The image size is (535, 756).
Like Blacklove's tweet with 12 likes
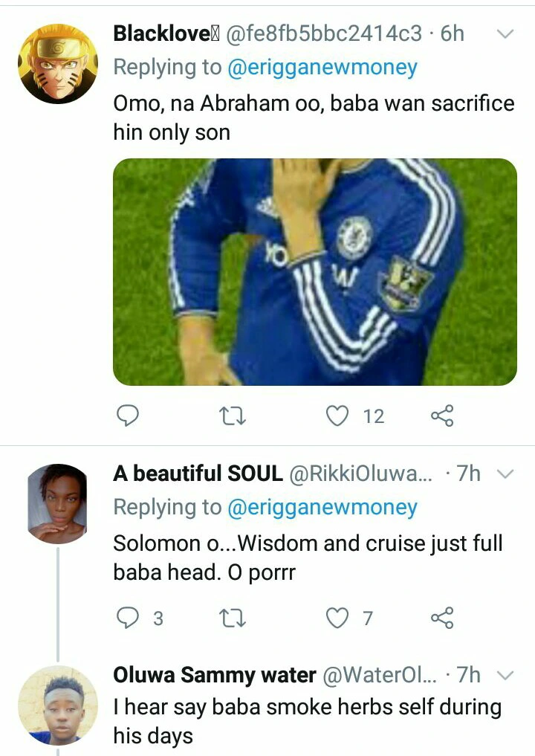coord(338,416)
